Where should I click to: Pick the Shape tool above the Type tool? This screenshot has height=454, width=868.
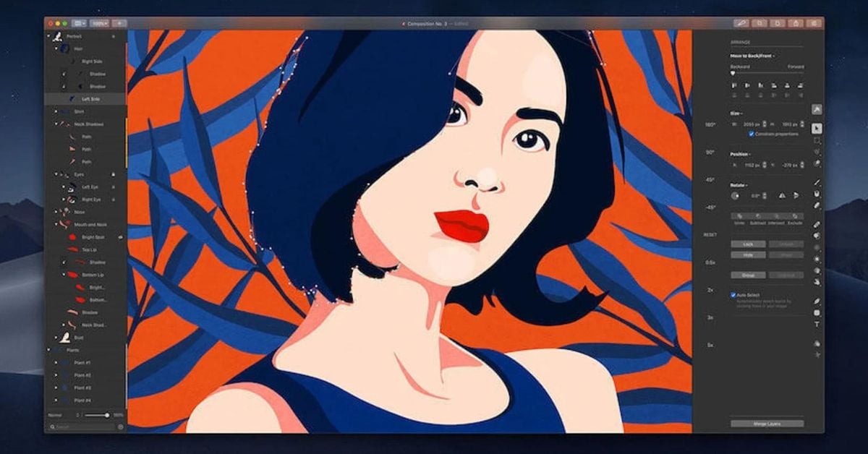point(817,312)
